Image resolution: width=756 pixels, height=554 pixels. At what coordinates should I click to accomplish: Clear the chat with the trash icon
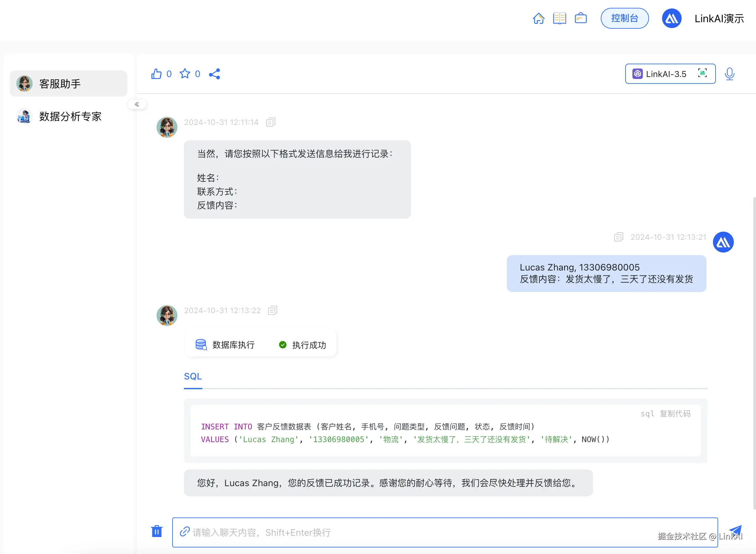coord(157,531)
